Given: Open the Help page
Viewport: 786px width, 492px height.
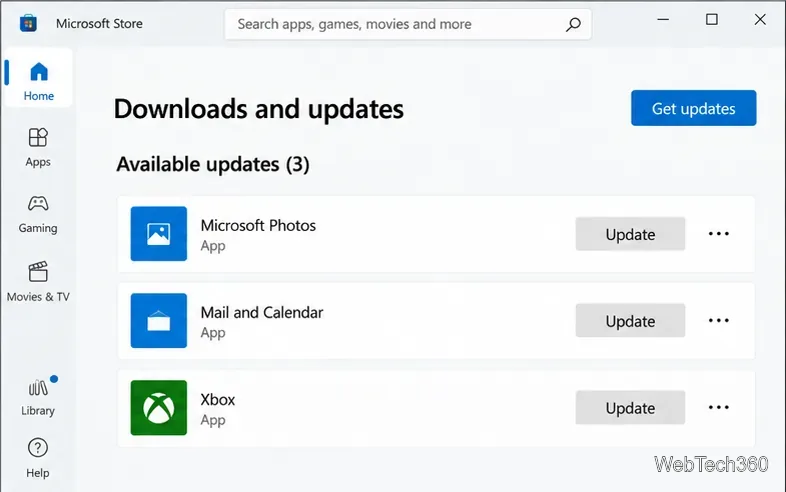Looking at the screenshot, I should point(38,458).
